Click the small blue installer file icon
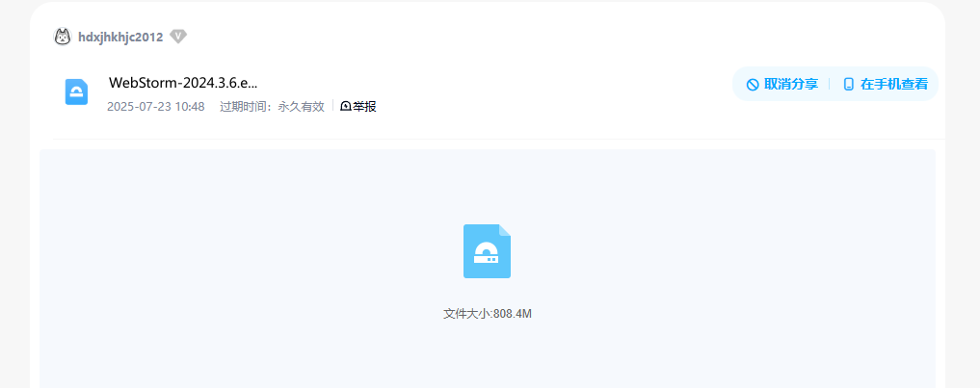Image resolution: width=980 pixels, height=388 pixels. tap(76, 91)
